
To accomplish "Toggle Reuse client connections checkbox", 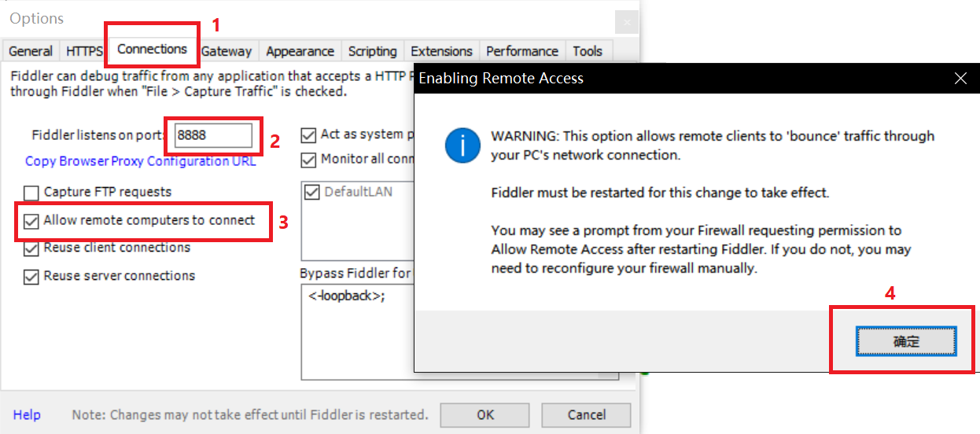I will 31,248.
